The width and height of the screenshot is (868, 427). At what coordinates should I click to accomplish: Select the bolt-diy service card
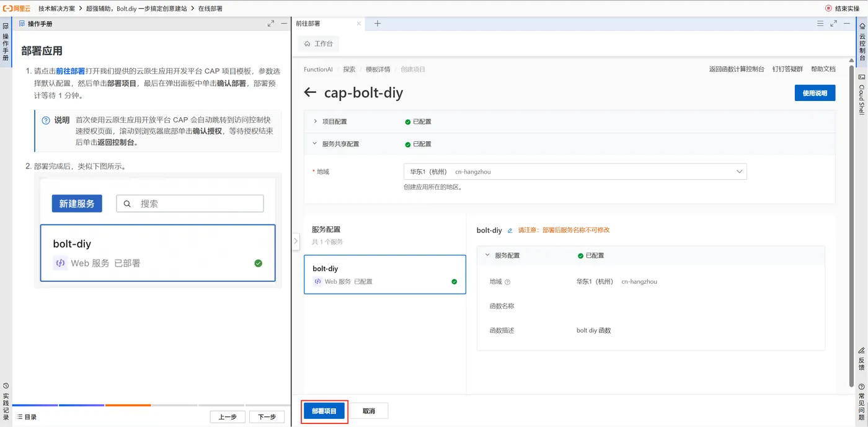point(384,275)
